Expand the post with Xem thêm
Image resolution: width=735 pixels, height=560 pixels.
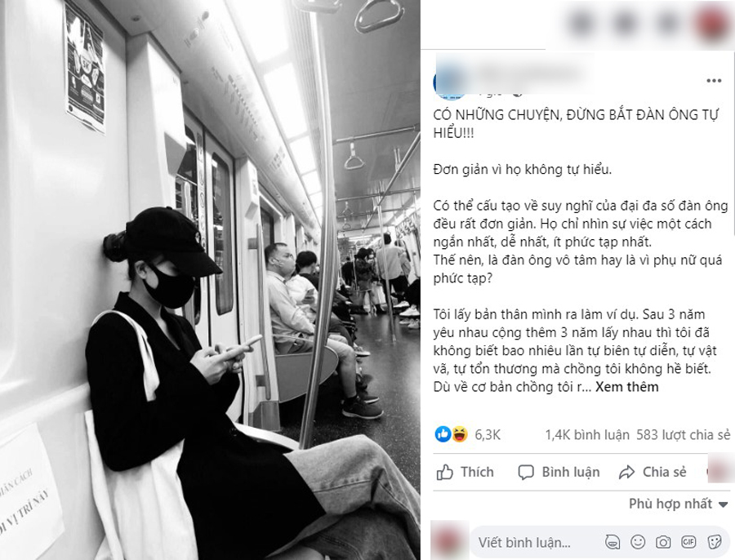pos(626,387)
